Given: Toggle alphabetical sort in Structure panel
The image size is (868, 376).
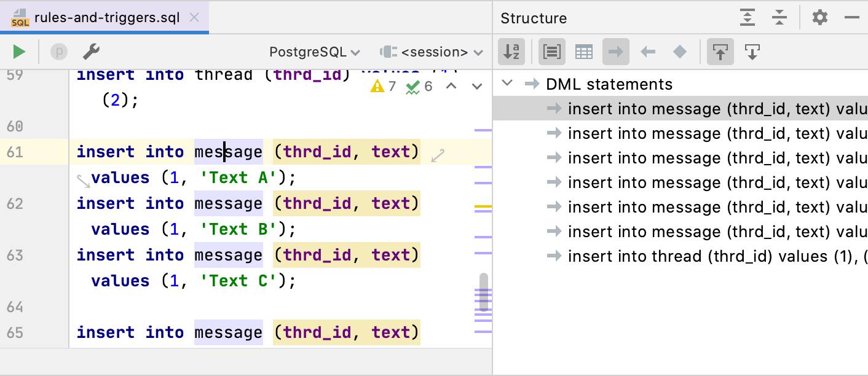Looking at the screenshot, I should click(x=511, y=53).
